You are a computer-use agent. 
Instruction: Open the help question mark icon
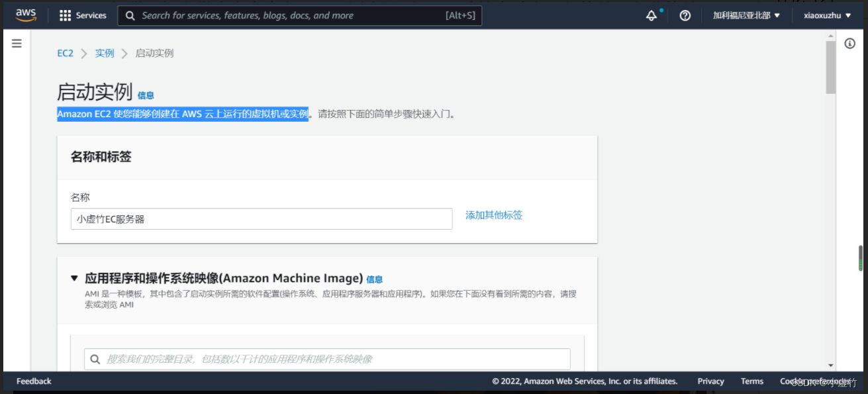pyautogui.click(x=685, y=15)
